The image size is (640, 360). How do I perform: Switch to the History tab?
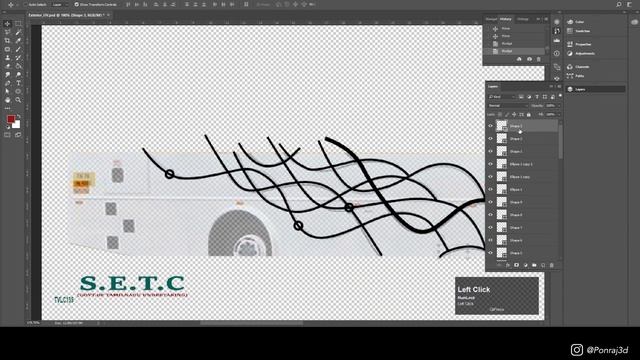tap(506, 19)
